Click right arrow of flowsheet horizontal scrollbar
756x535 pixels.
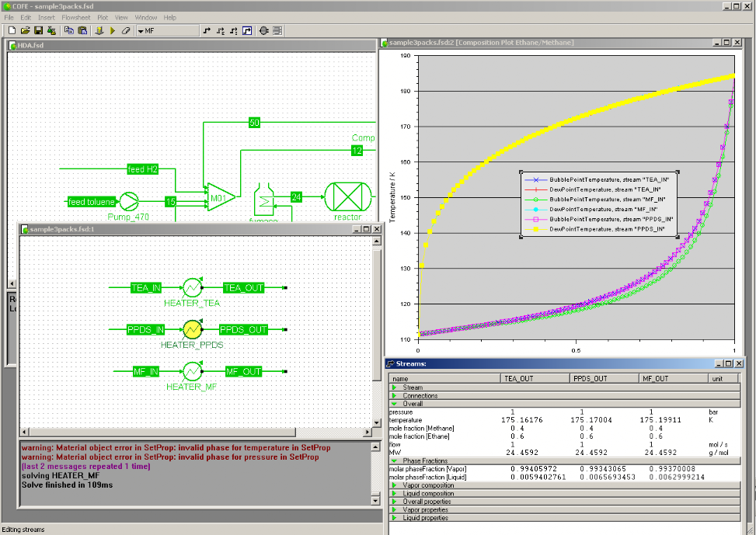pos(368,433)
